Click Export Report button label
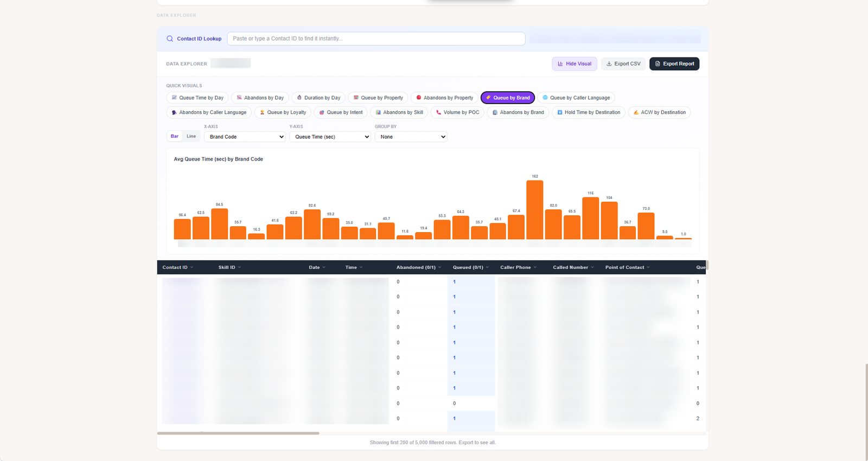This screenshot has width=868, height=461. 678,64
